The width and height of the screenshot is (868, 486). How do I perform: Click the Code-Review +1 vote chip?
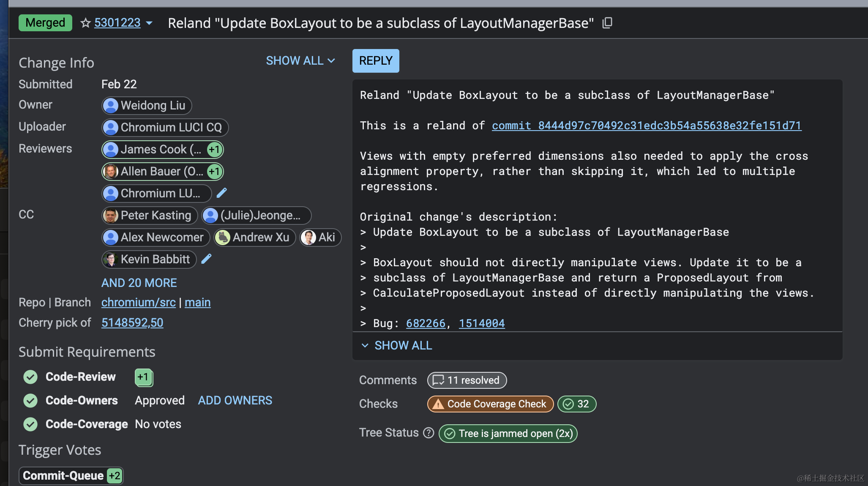point(144,377)
